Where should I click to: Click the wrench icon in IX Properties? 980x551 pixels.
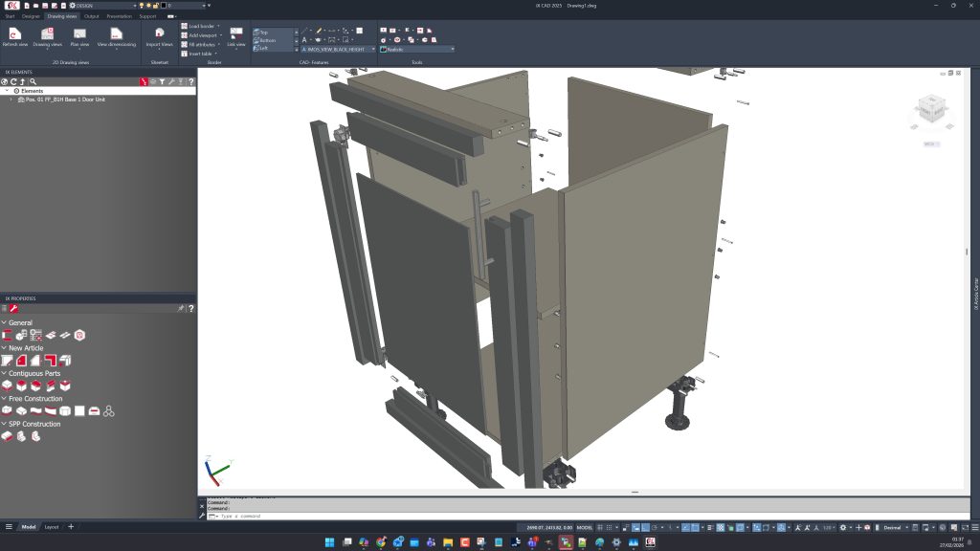[x=14, y=309]
